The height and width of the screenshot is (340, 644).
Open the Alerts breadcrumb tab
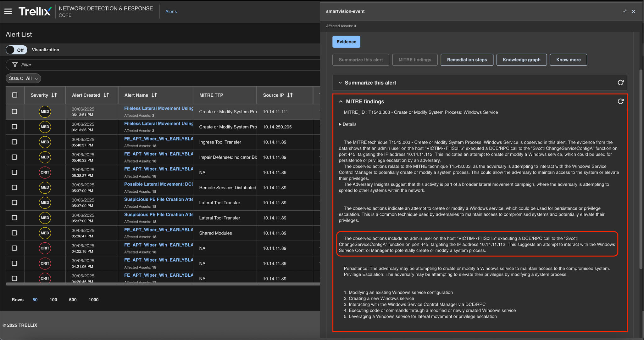click(x=171, y=11)
